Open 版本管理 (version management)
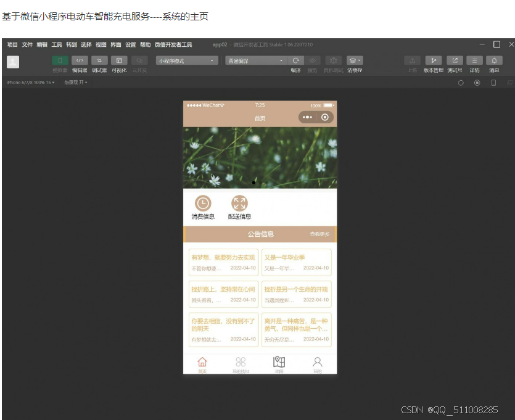Image resolution: width=515 pixels, height=420 pixels. pos(434,60)
